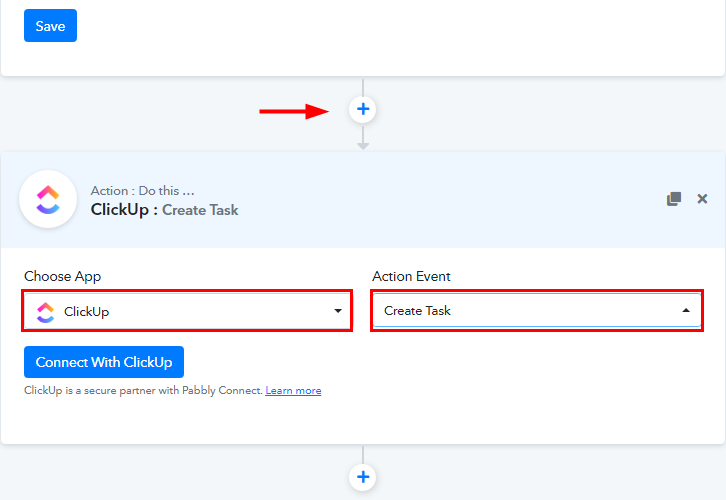Clone the ClickUp action step via duplicate icon
726x500 pixels.
tap(674, 199)
